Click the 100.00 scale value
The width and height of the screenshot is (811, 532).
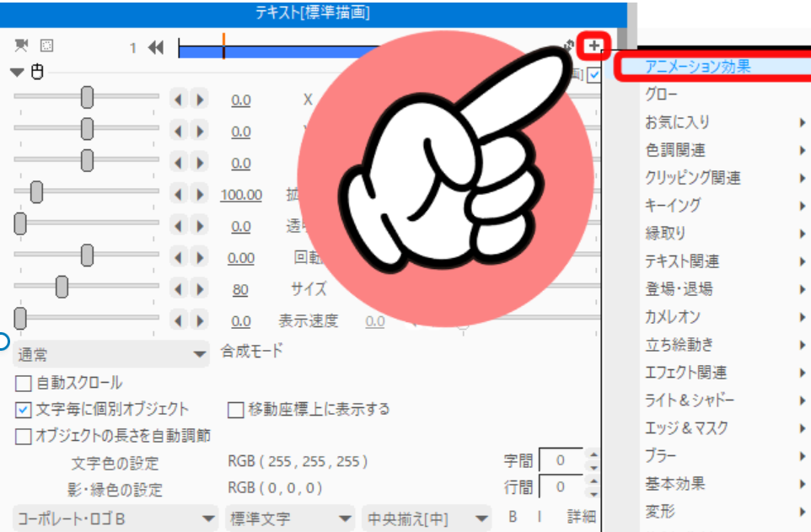coord(241,195)
